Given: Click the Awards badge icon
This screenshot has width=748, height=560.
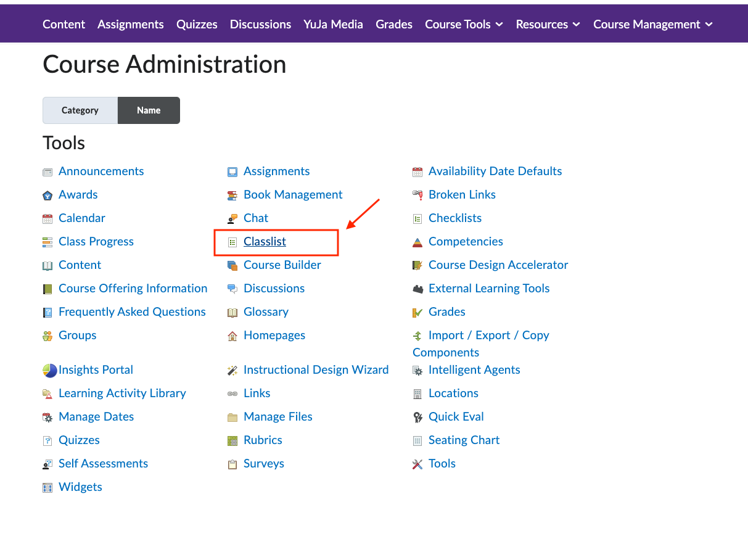Looking at the screenshot, I should point(47,196).
